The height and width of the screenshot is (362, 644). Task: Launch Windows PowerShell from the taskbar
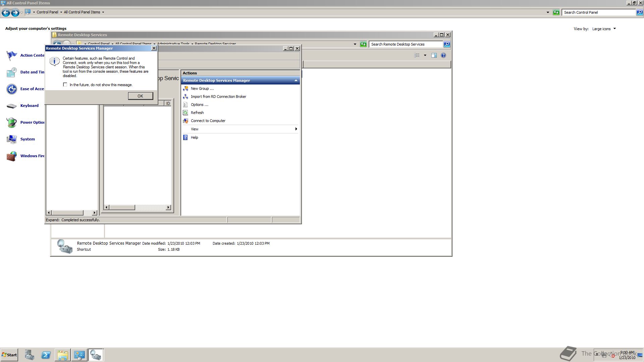[46, 355]
